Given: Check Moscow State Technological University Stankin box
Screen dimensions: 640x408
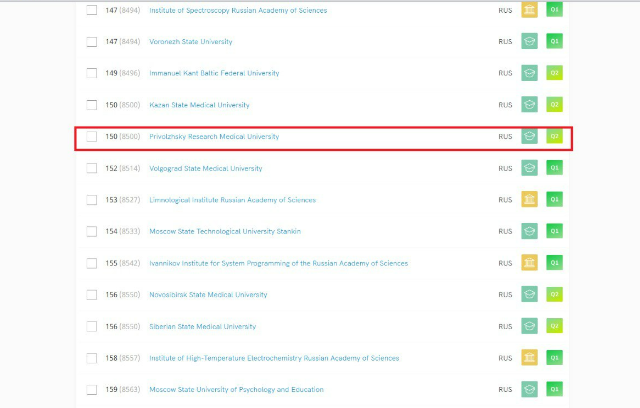Looking at the screenshot, I should [92, 231].
